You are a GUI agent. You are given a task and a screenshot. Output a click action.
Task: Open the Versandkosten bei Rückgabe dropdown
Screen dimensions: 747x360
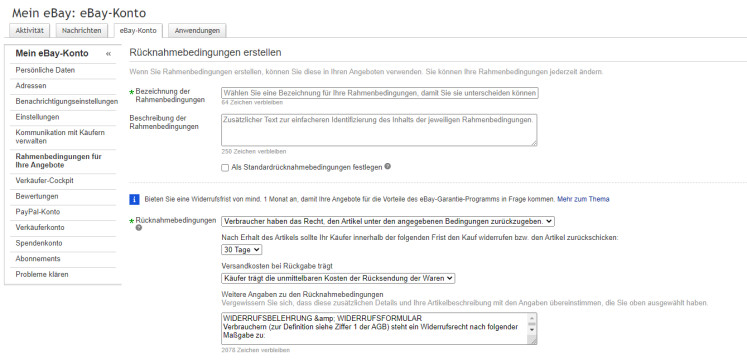point(338,278)
